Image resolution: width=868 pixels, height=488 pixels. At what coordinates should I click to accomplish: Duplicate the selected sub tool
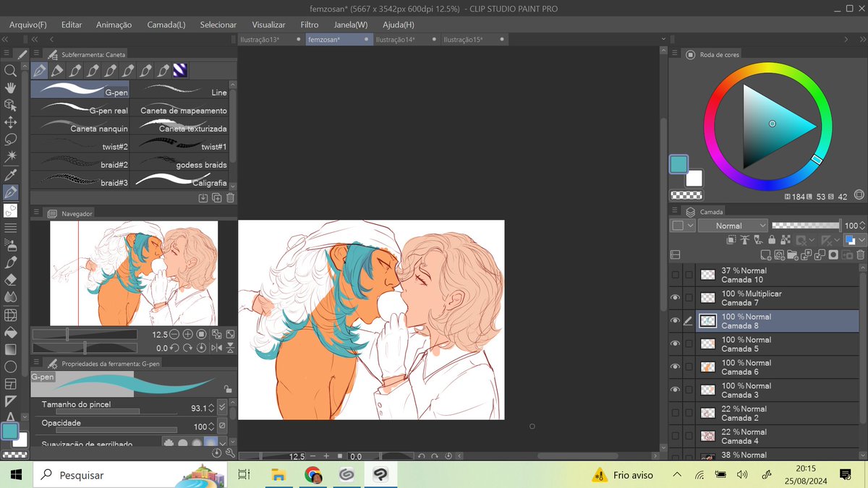(x=216, y=197)
